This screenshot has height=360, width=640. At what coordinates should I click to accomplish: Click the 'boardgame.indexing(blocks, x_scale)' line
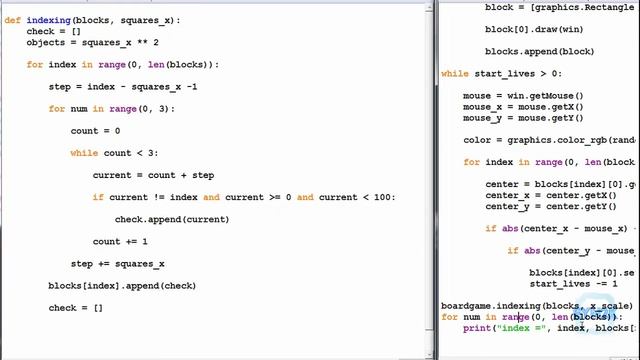click(537, 306)
